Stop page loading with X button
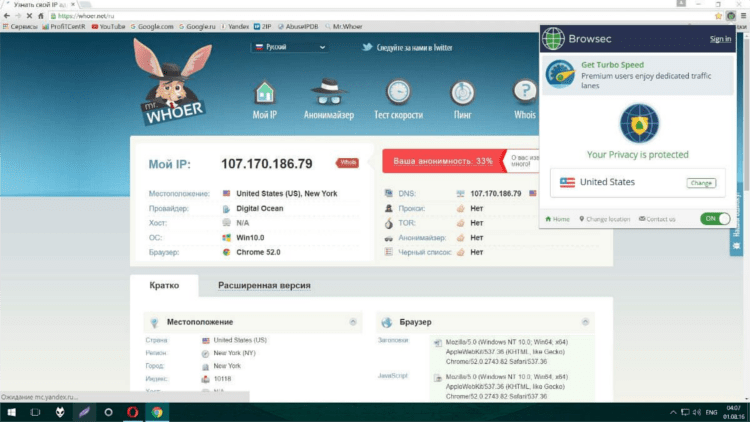This screenshot has width=750, height=422. point(29,16)
